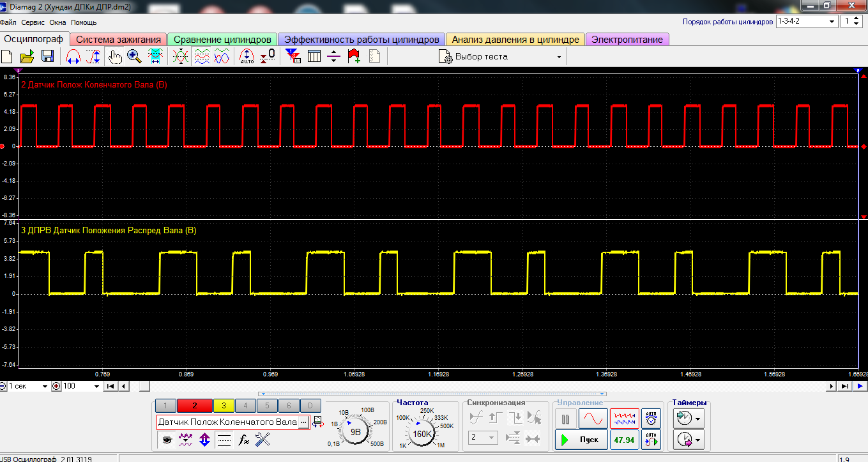Viewport: 868px width, 462px height.
Task: Switch to Электропитание tab
Action: coord(627,40)
